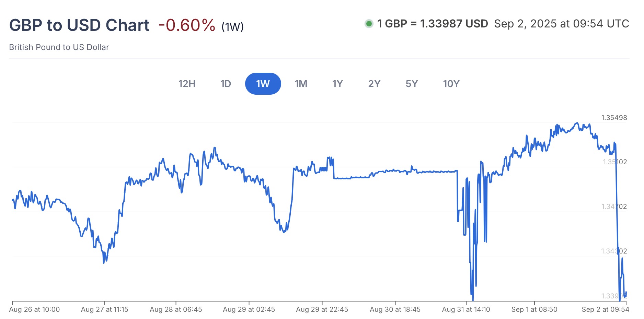Click the green live rate status dot

(369, 24)
